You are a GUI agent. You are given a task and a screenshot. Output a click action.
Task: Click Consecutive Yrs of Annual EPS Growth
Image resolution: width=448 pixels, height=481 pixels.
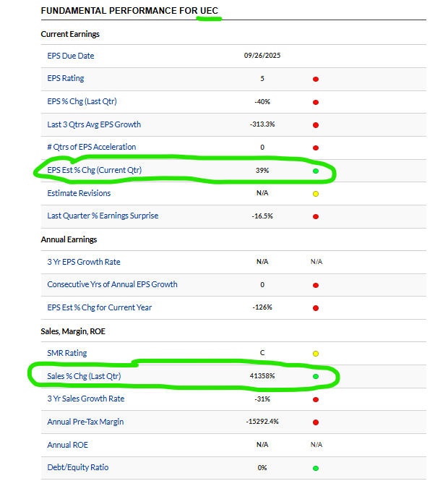pos(112,284)
